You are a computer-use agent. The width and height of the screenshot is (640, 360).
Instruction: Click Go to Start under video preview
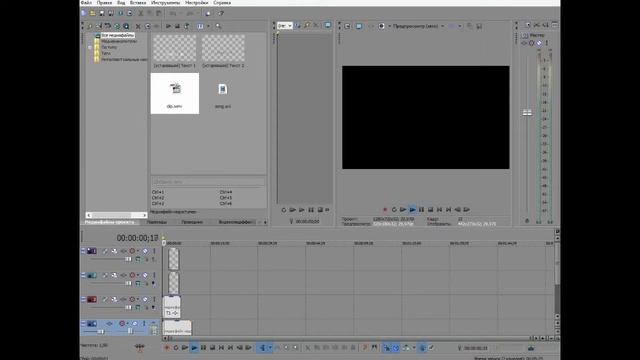tap(439, 210)
